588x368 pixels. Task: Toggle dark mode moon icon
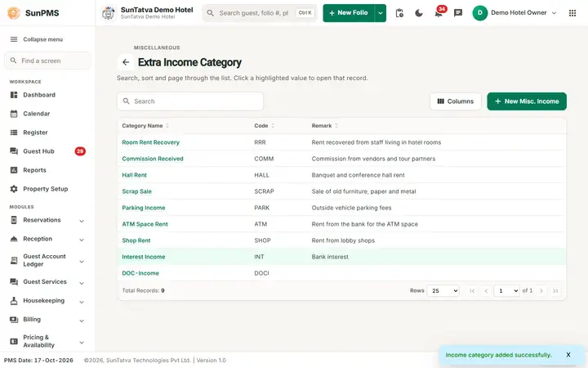pyautogui.click(x=419, y=13)
